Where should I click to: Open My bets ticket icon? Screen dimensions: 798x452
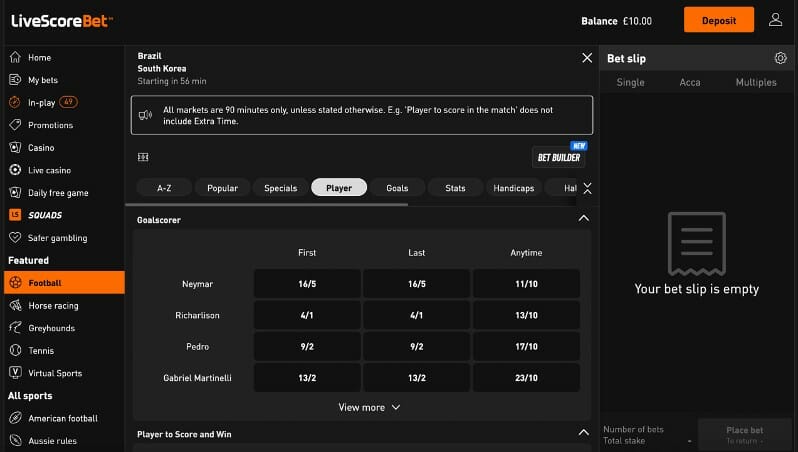(15, 79)
